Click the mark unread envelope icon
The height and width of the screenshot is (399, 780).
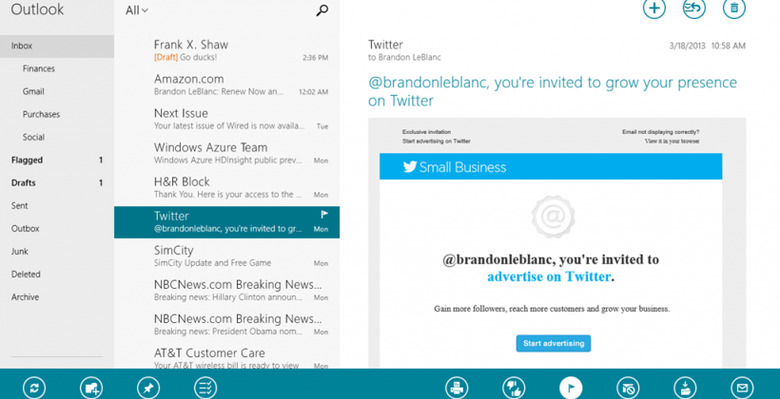(x=742, y=388)
